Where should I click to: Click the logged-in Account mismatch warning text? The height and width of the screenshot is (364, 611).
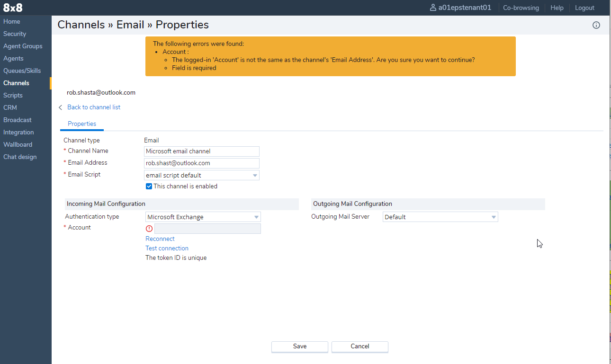[323, 60]
